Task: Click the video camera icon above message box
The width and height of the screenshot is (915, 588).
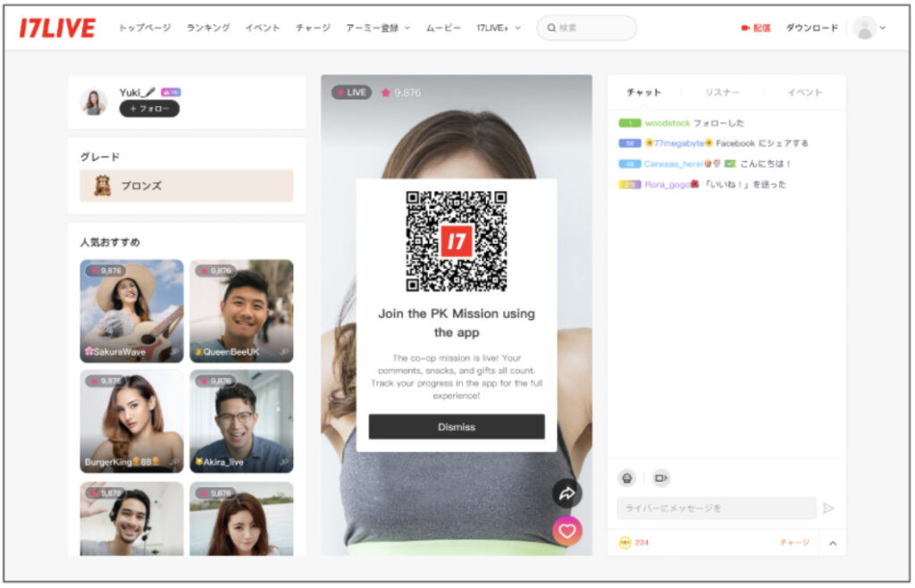Action: 660,478
